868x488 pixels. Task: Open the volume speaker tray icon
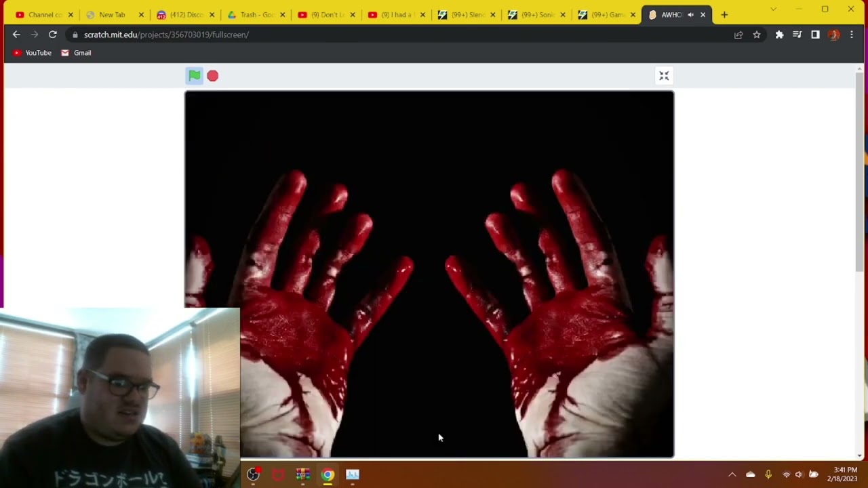799,474
